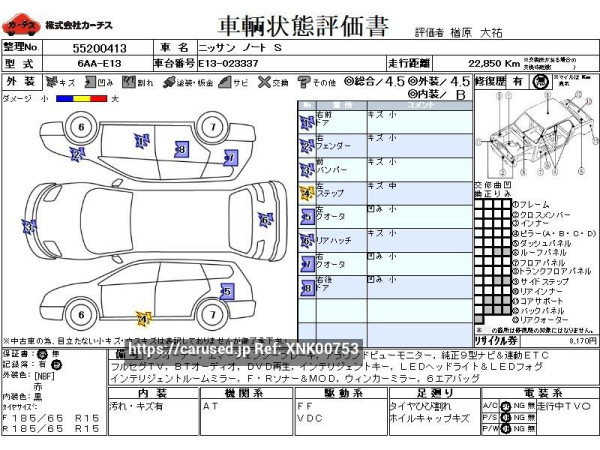Click dent marker 5 on the side-view rear quarter
The width and height of the screenshot is (600, 450).
pos(226,292)
